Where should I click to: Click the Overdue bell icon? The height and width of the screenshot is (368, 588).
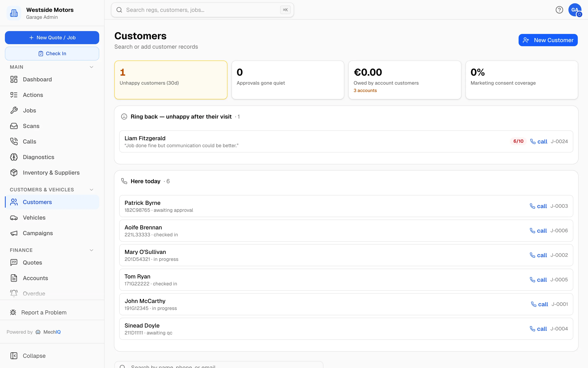14,293
